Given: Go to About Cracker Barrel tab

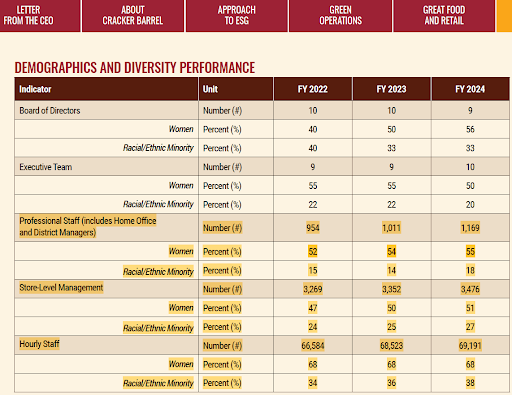Looking at the screenshot, I should pyautogui.click(x=133, y=16).
